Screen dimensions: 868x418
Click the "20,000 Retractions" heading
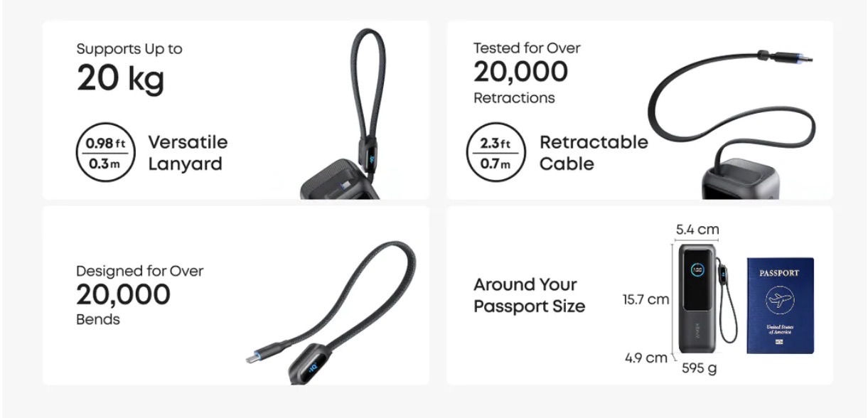tap(521, 72)
